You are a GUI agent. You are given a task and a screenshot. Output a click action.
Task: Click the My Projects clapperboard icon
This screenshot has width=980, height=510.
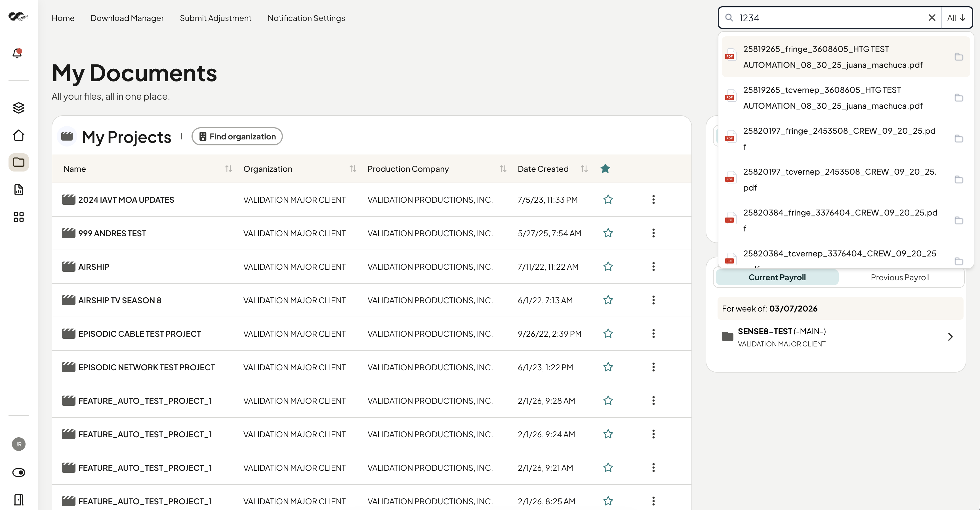(67, 136)
